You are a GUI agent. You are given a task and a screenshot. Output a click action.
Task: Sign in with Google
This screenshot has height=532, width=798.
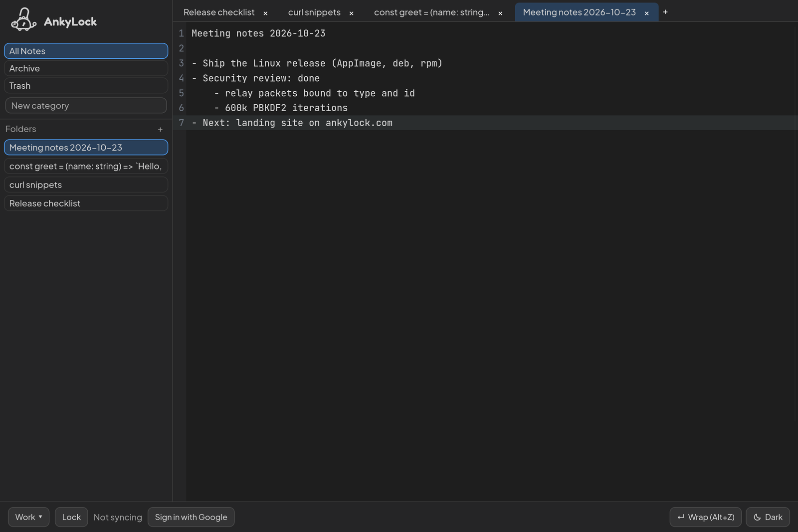point(191,517)
